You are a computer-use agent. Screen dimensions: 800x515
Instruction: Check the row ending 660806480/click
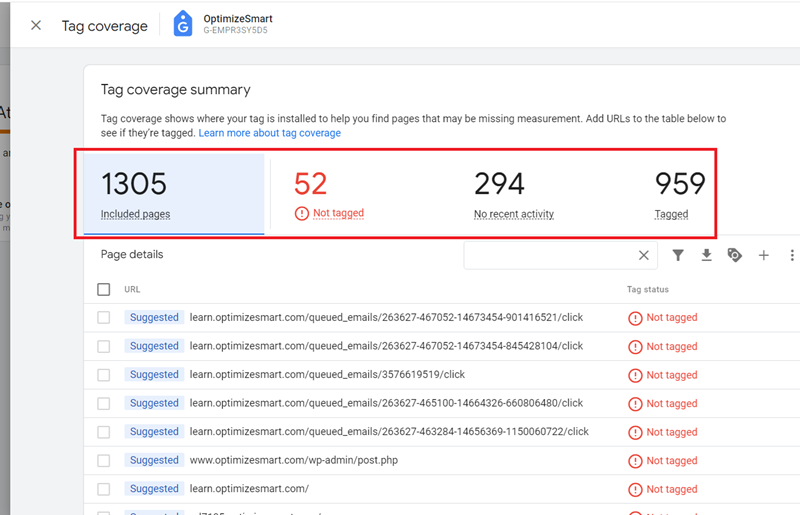(104, 403)
